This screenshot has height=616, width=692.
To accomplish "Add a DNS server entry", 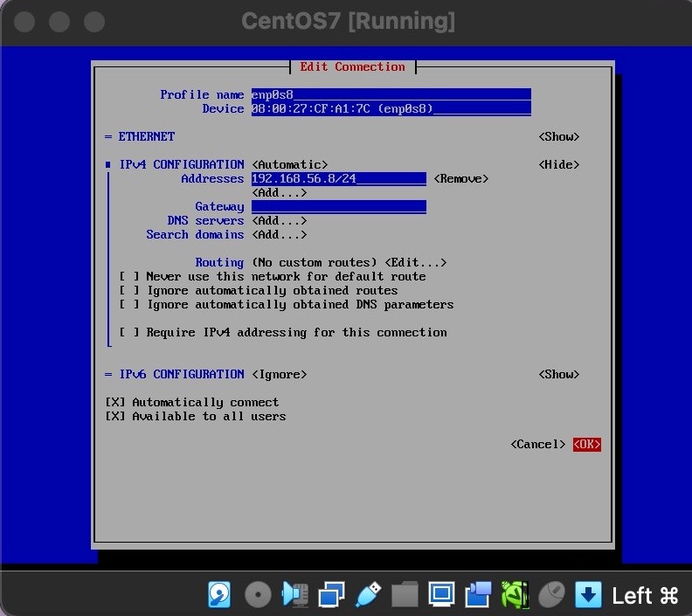I will [x=279, y=221].
